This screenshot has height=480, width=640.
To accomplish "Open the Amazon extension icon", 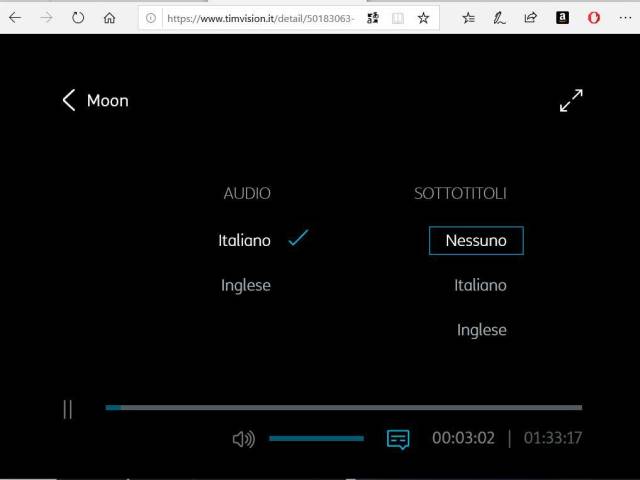I will tap(562, 18).
